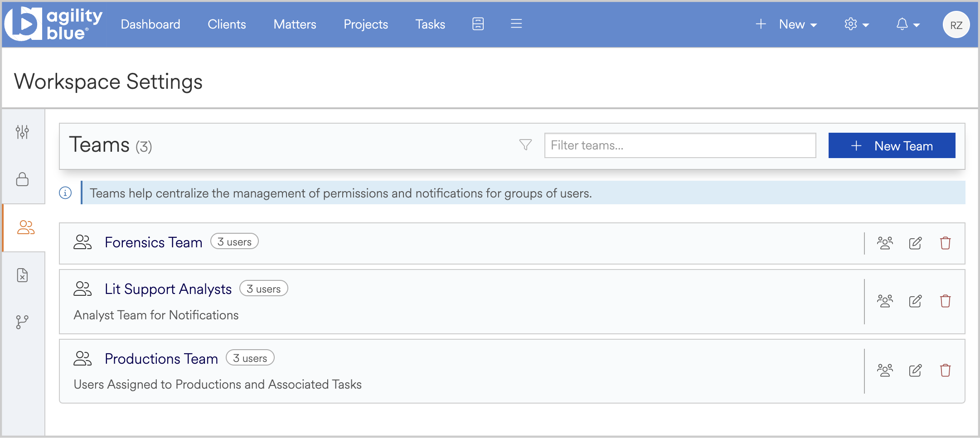The width and height of the screenshot is (980, 438).
Task: Open the Tasks menu item
Action: point(430,24)
